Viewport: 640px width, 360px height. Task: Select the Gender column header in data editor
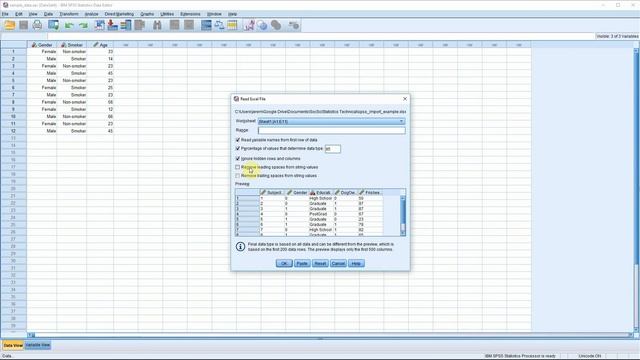click(42, 44)
